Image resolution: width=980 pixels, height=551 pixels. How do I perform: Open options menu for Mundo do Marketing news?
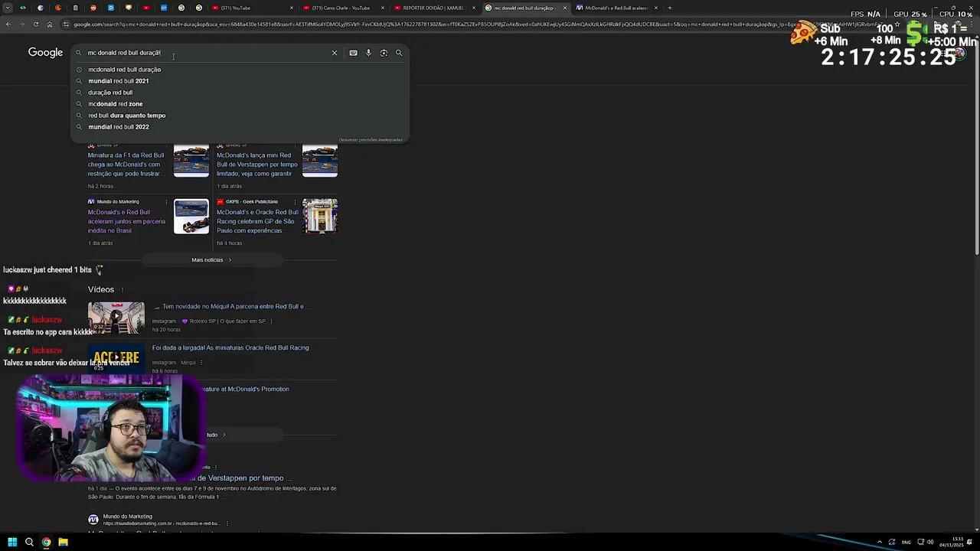(x=166, y=202)
